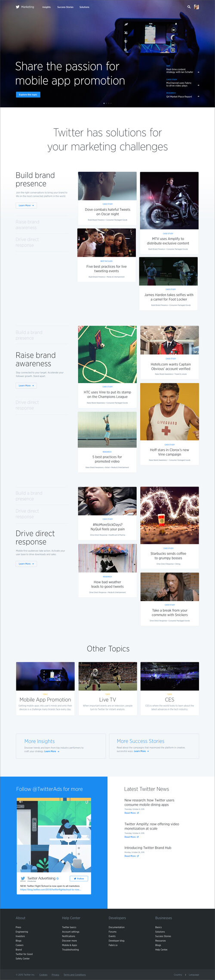Open the search magnifier icon

(189, 7)
